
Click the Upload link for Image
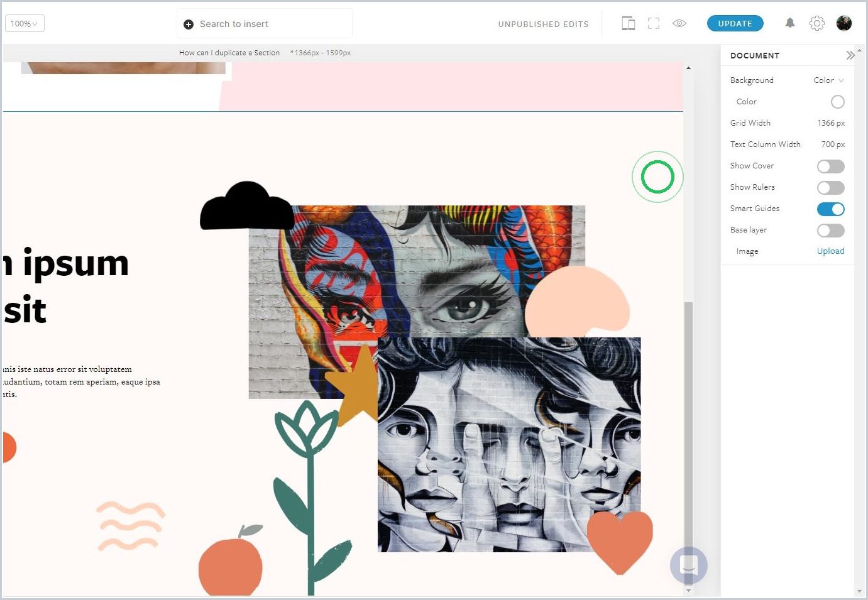[830, 251]
